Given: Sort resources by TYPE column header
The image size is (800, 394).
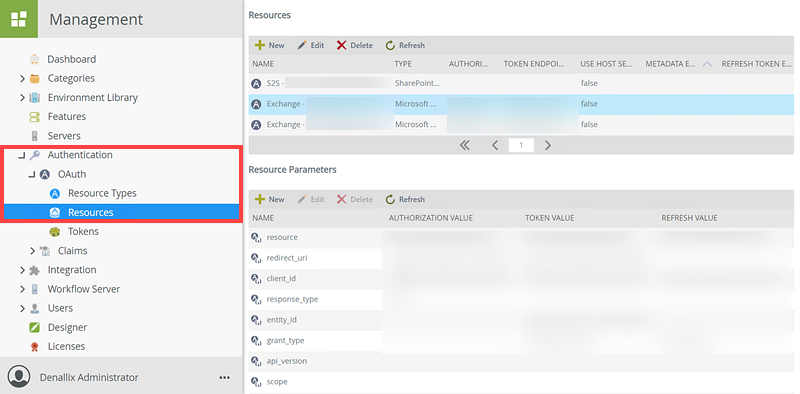Looking at the screenshot, I should (403, 64).
